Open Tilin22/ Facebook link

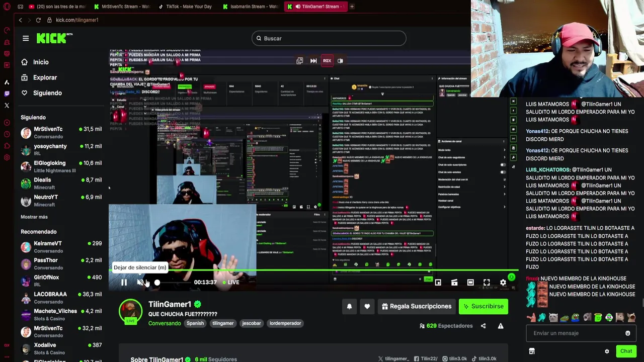pos(426,358)
